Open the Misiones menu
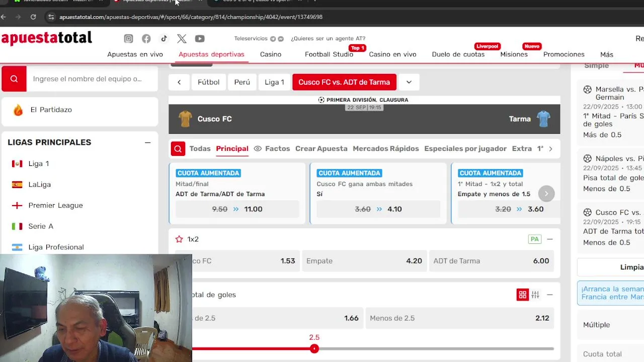 [514, 54]
